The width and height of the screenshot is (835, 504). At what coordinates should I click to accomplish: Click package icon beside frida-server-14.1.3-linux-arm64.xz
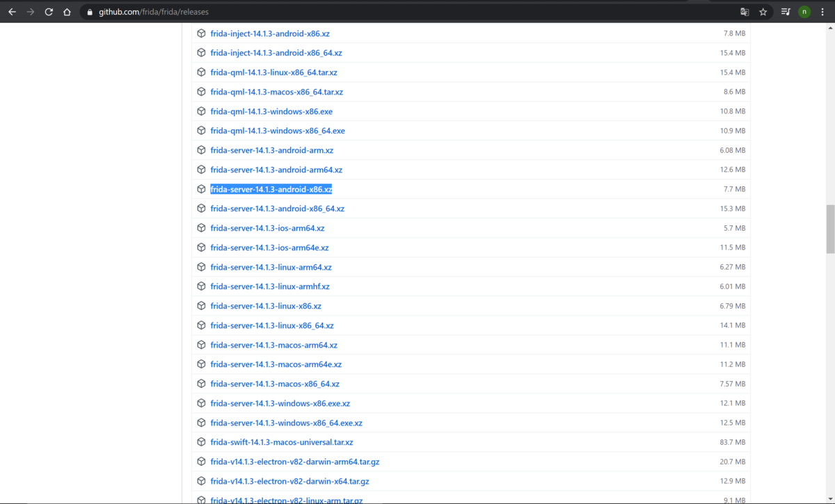(x=201, y=267)
